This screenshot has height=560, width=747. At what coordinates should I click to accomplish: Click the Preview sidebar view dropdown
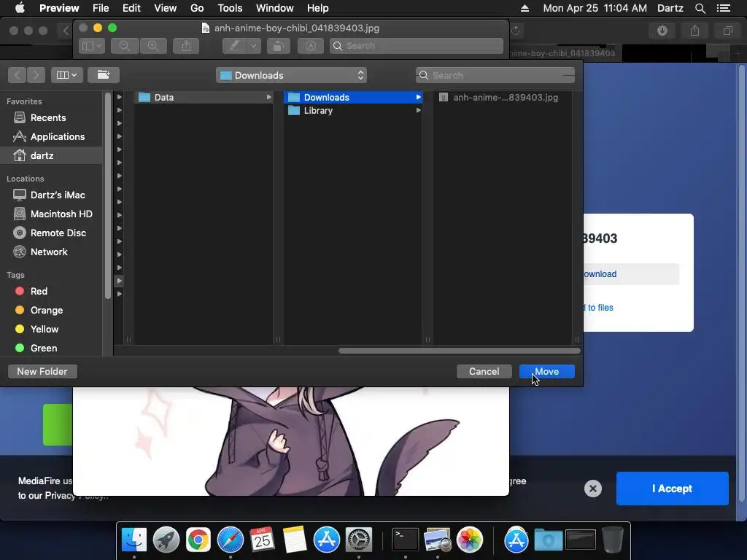[x=91, y=46]
